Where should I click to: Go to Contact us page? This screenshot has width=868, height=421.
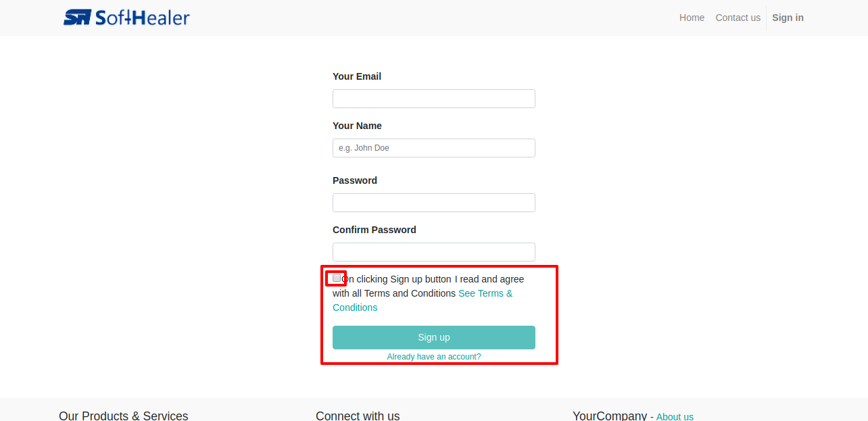738,18
